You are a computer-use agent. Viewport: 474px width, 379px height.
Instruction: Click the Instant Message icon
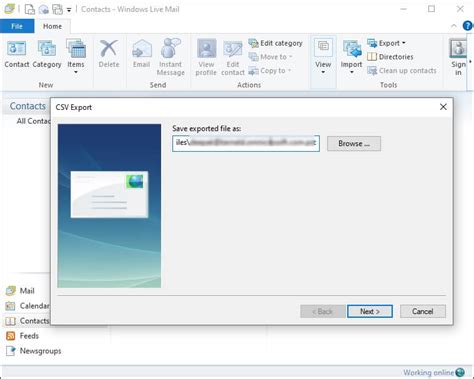[x=170, y=57]
